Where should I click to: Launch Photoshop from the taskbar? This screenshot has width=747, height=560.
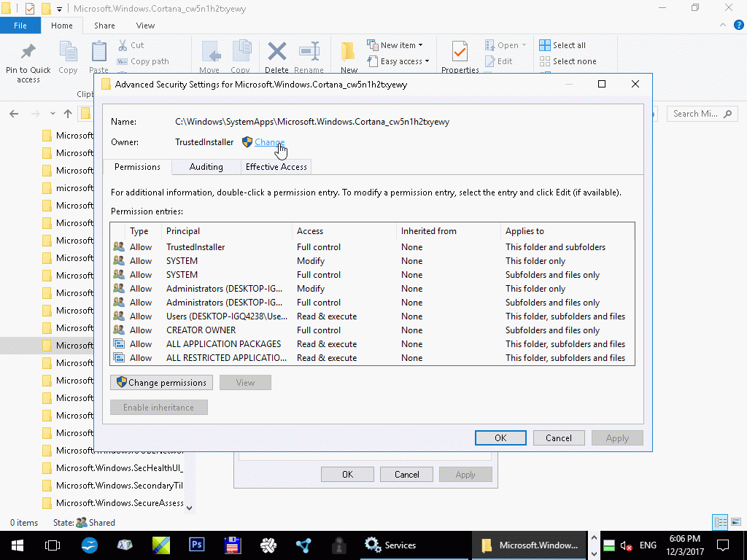(x=196, y=545)
